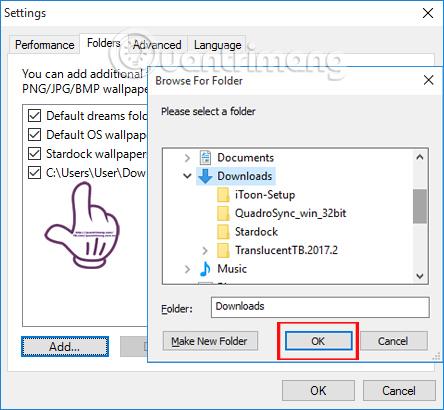Expand the Documents tree node
The image size is (444, 410).
point(187,158)
